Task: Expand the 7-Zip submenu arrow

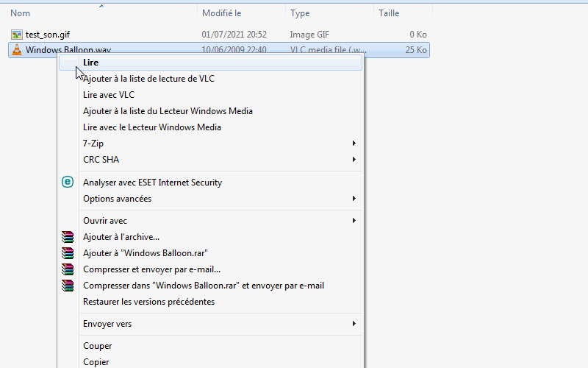Action: (354, 143)
